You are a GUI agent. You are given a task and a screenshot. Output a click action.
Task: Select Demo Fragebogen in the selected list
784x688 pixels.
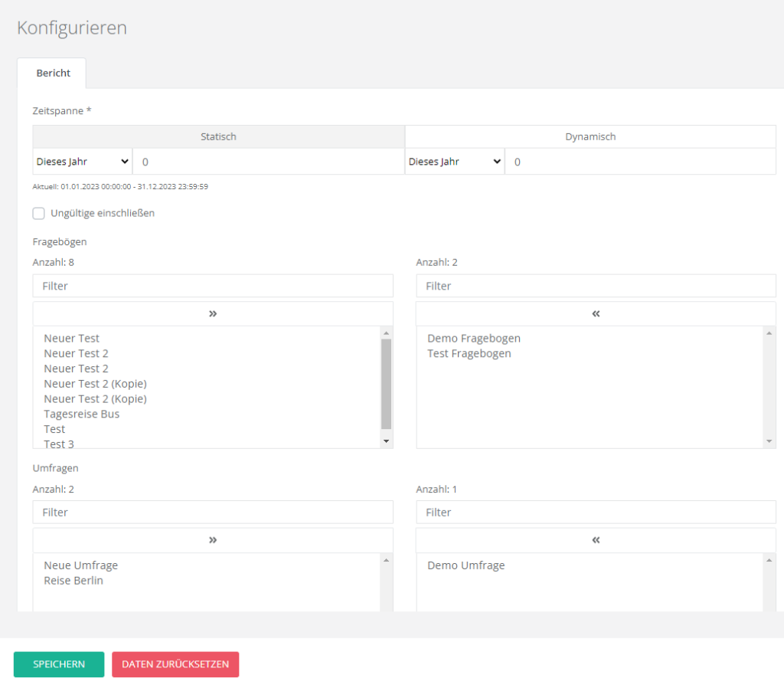(474, 338)
